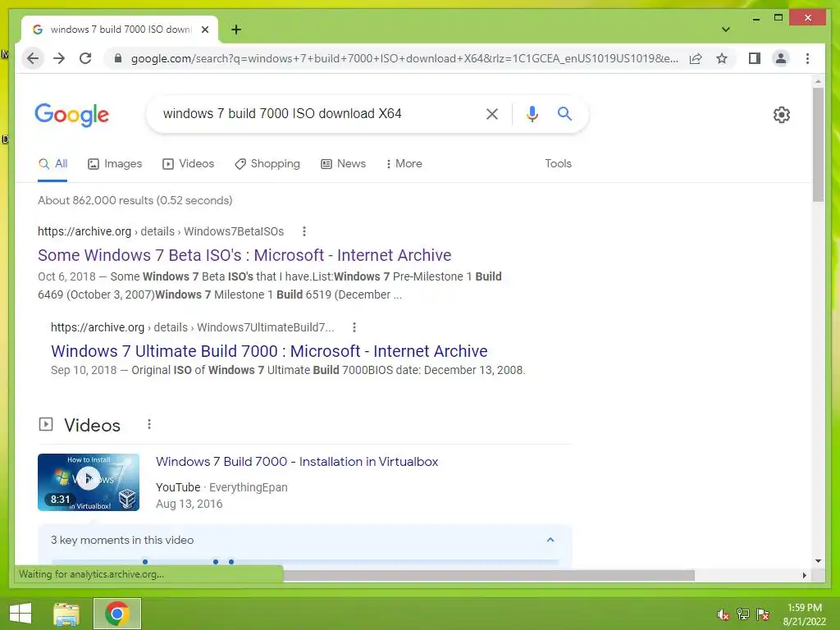Viewport: 840px width, 630px height.
Task: Open Chrome side panel
Action: point(755,58)
